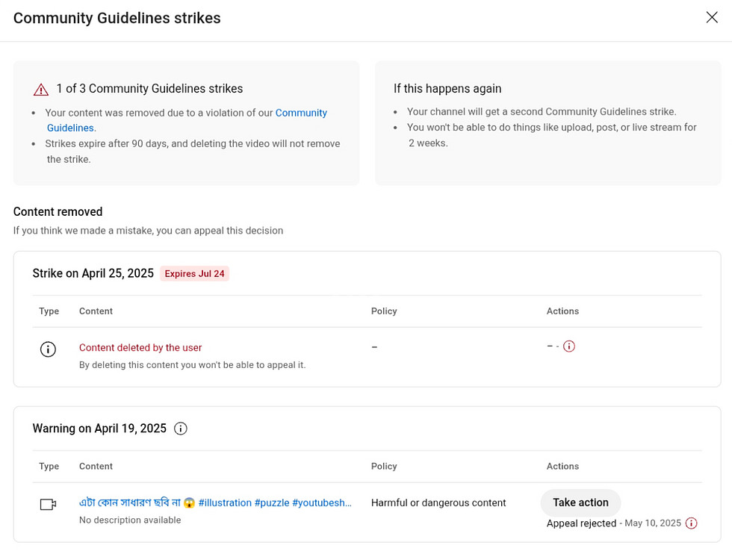The width and height of the screenshot is (732, 560).
Task: Click info icon next to Warning on April 19
Action: (x=181, y=429)
